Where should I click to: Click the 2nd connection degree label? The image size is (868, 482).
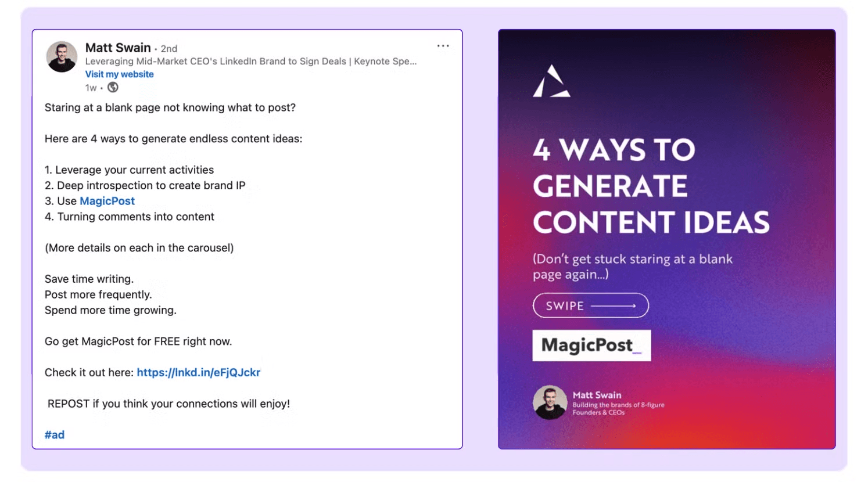coord(169,49)
